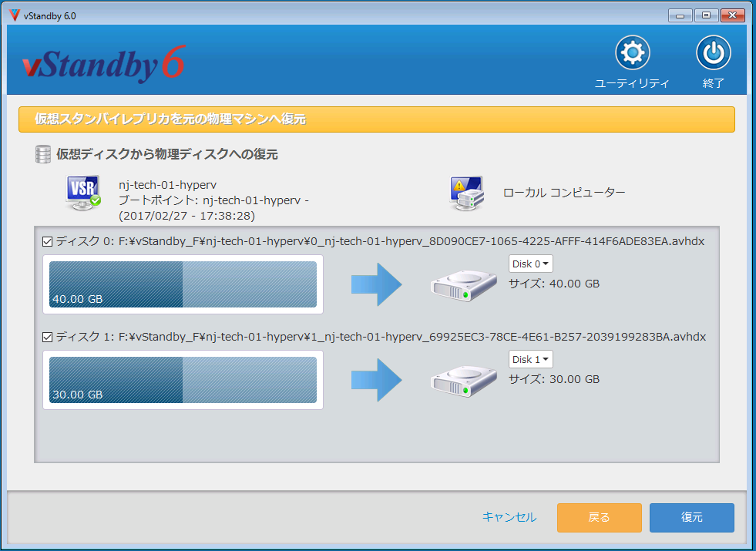Uncheck the ディスク 0 checkbox
Viewport: 756px width, 551px height.
tap(47, 242)
